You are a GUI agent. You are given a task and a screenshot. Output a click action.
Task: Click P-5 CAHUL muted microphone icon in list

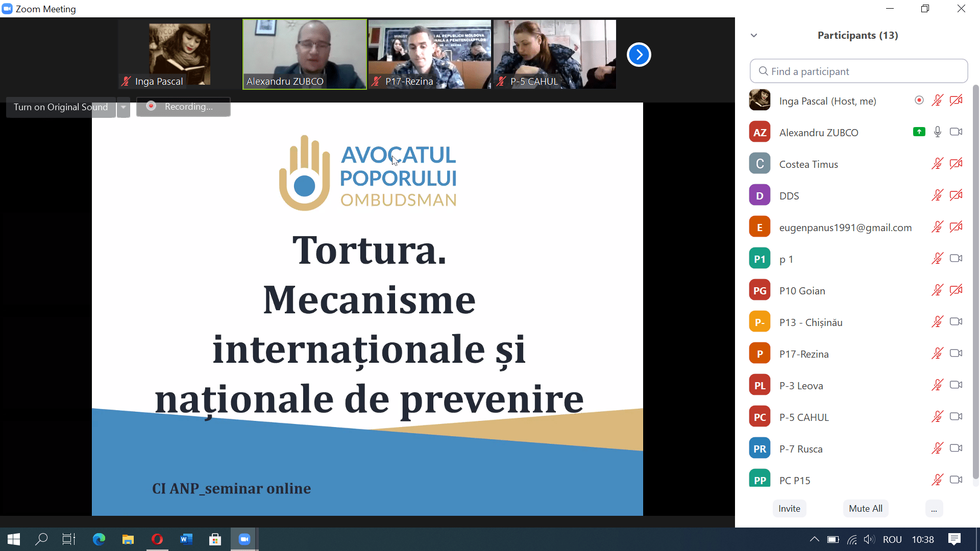click(x=937, y=417)
